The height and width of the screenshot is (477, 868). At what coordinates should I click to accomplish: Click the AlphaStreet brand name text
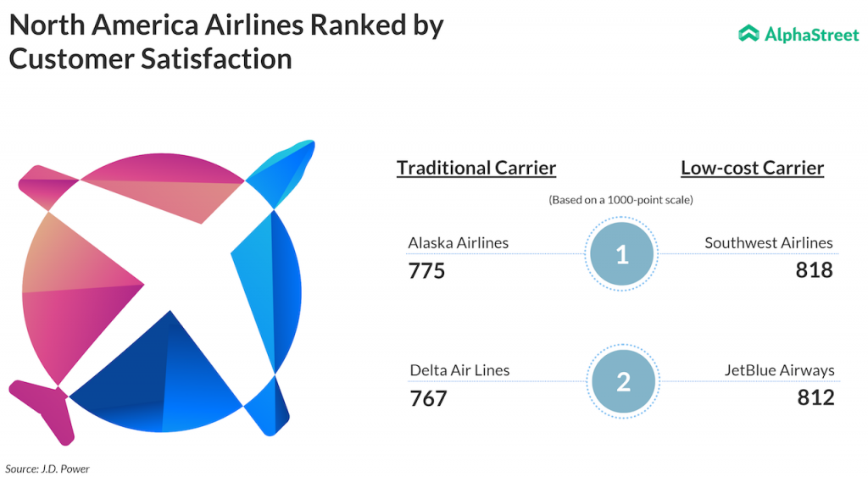point(811,35)
